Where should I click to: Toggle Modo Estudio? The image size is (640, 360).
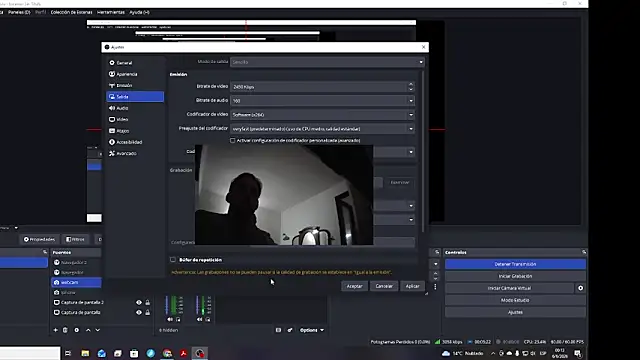[x=515, y=300]
